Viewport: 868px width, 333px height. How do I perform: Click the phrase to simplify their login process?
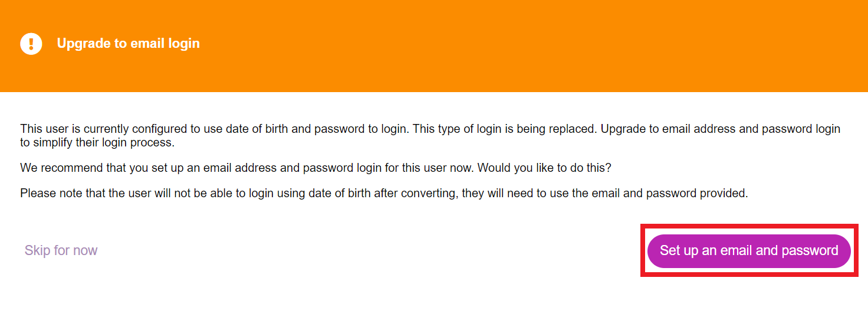[97, 143]
